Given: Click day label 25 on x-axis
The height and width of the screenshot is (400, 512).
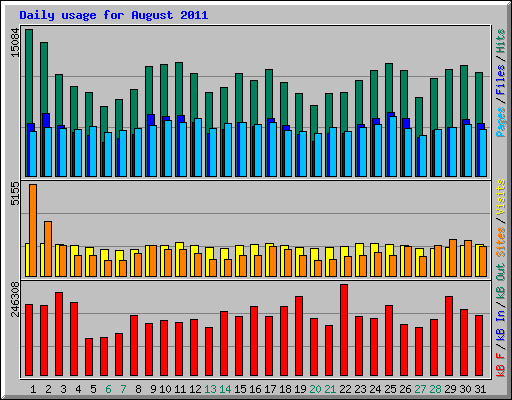Looking at the screenshot, I should click(390, 389).
